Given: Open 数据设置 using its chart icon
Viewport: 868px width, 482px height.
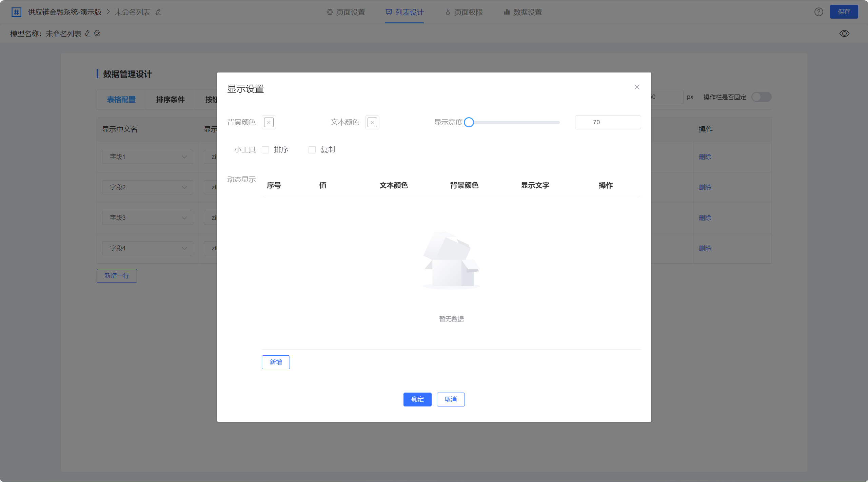Looking at the screenshot, I should pos(506,12).
